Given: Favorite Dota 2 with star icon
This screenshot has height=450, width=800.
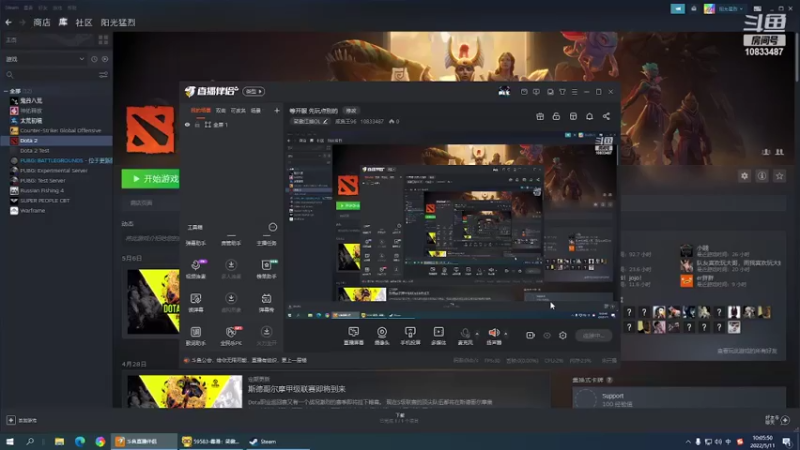Looking at the screenshot, I should pyautogui.click(x=779, y=176).
